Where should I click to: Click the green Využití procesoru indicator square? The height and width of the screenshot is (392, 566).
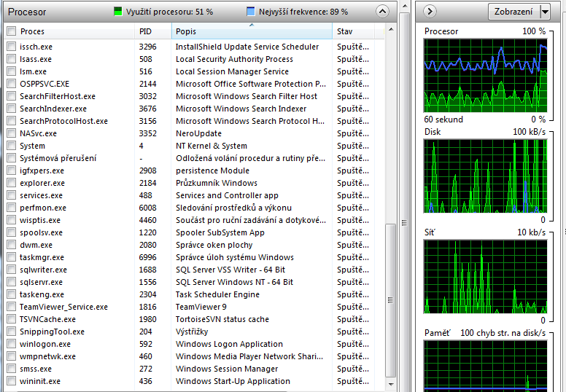(x=118, y=12)
